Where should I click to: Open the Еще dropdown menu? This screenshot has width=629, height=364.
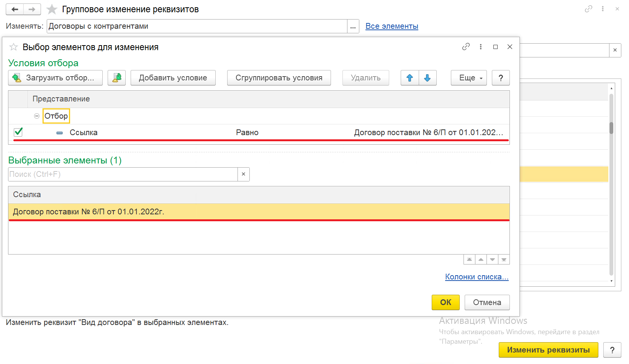click(469, 78)
